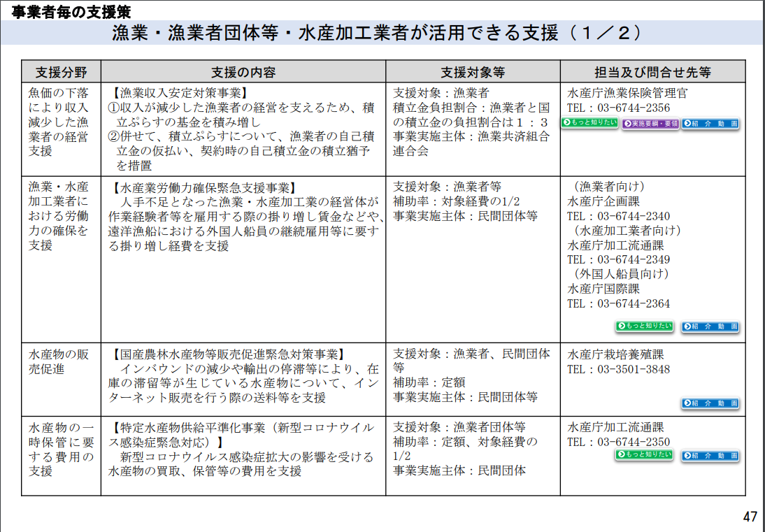This screenshot has height=532, width=765.
Task: Click phone number 03-6744-2349
Action: pyautogui.click(x=634, y=259)
